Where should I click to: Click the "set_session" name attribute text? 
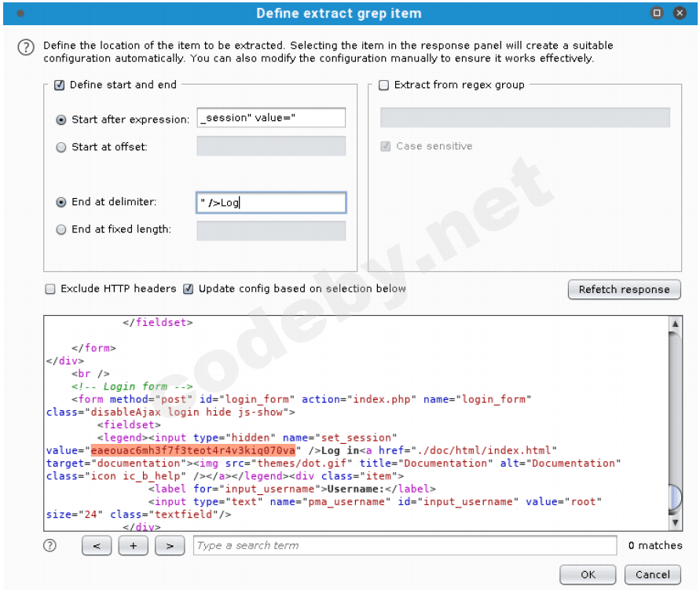tap(356, 438)
